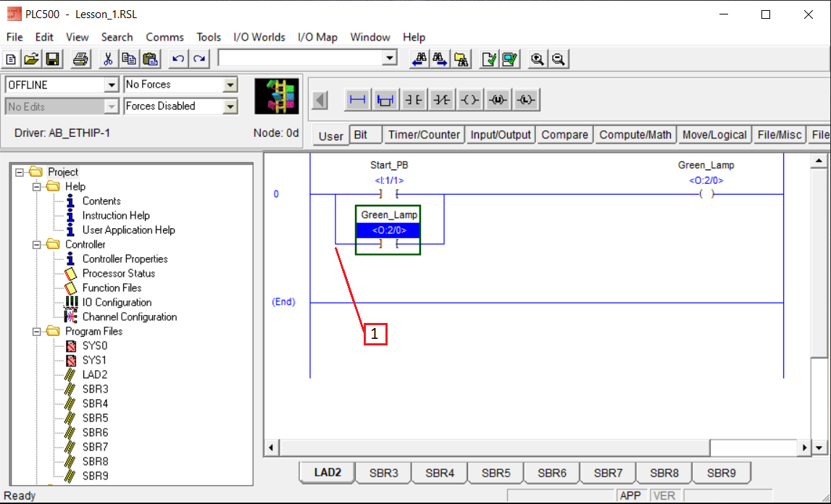Viewport: 831px width, 504px height.
Task: Click the vertical scrollbar down arrow
Action: (819, 448)
